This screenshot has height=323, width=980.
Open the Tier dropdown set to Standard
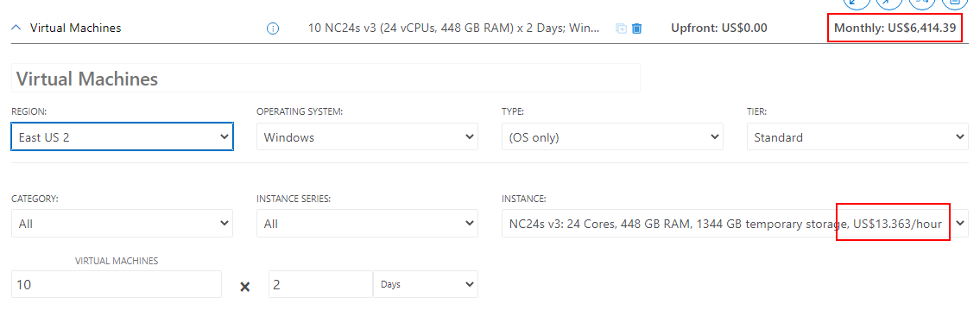(x=857, y=136)
